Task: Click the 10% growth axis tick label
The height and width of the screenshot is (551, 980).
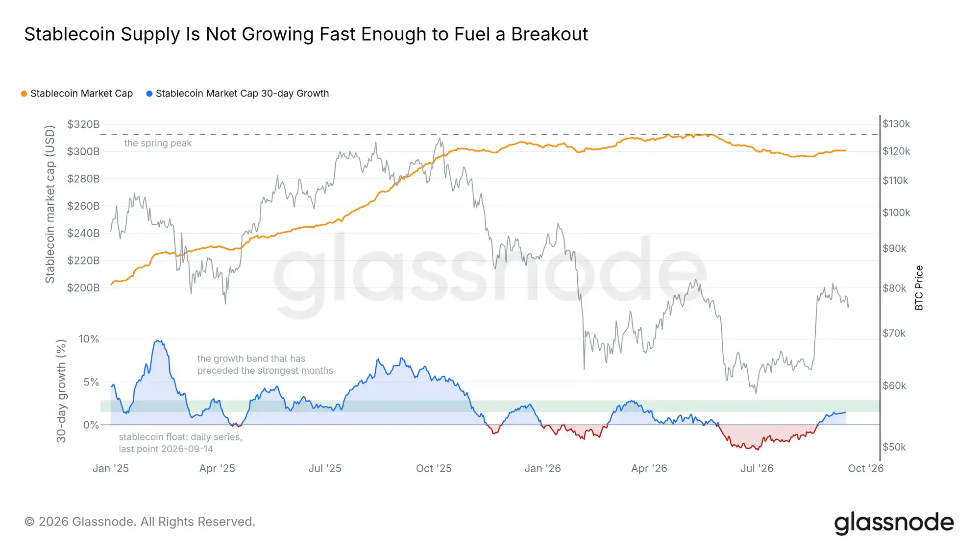Action: 89,339
